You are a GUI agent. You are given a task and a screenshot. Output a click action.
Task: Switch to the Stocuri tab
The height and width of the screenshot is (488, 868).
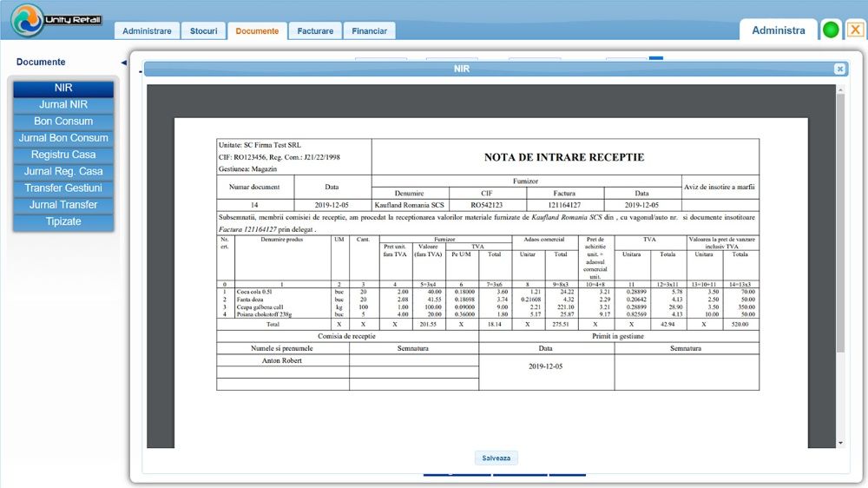[204, 31]
